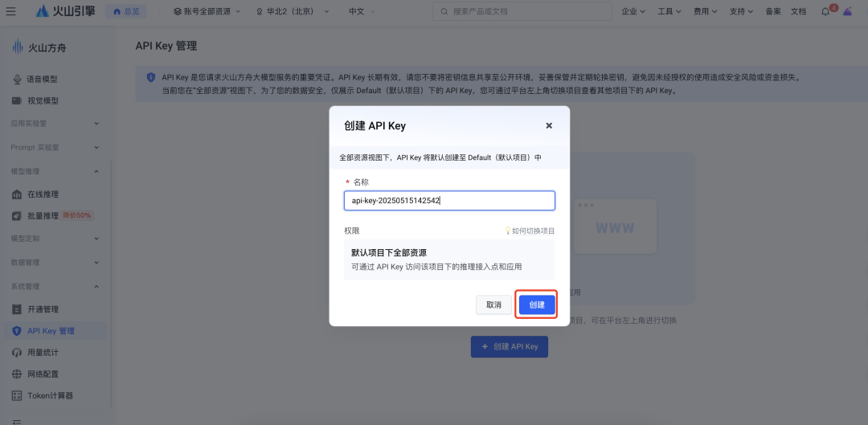868x425 pixels.
Task: Open the user avatar icon
Action: 848,11
